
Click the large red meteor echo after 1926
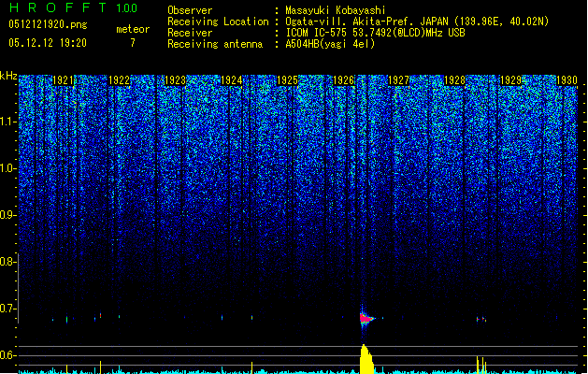tap(366, 319)
